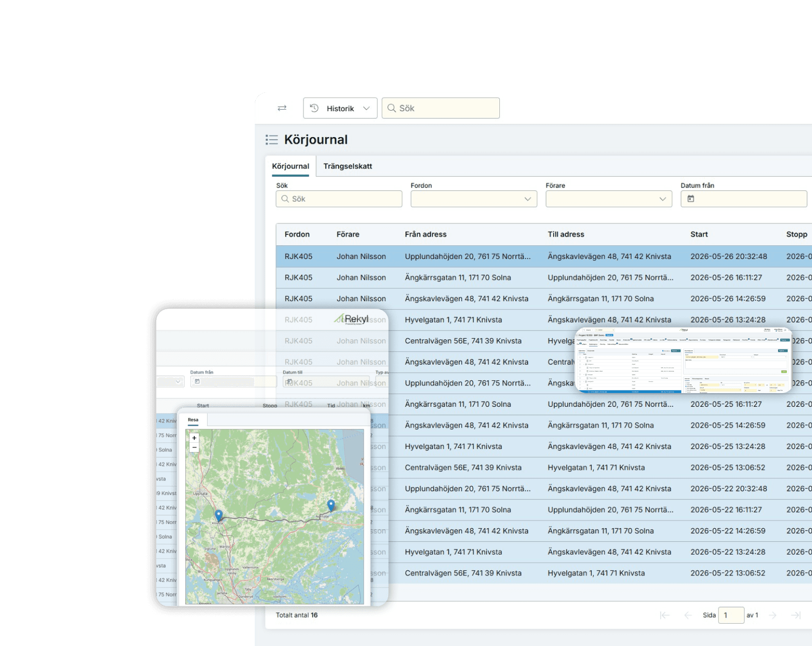This screenshot has height=646, width=812.
Task: Select the row starting 2026-05-26 13:24:28
Action: point(544,320)
